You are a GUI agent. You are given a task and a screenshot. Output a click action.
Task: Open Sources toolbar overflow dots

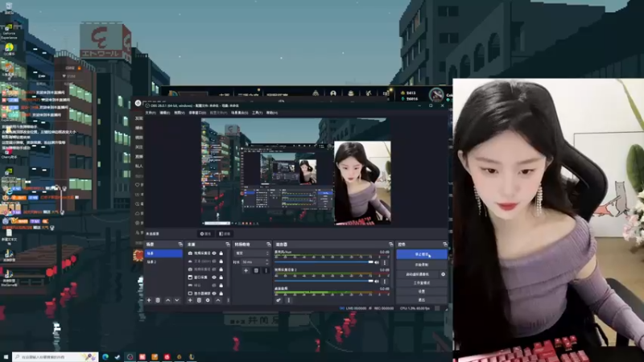tap(229, 300)
